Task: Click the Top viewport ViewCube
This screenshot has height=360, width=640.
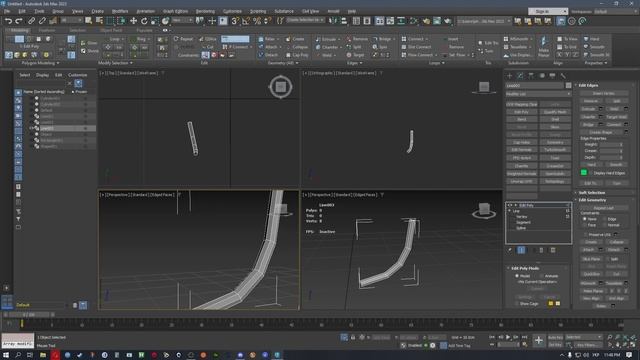Action: (281, 87)
